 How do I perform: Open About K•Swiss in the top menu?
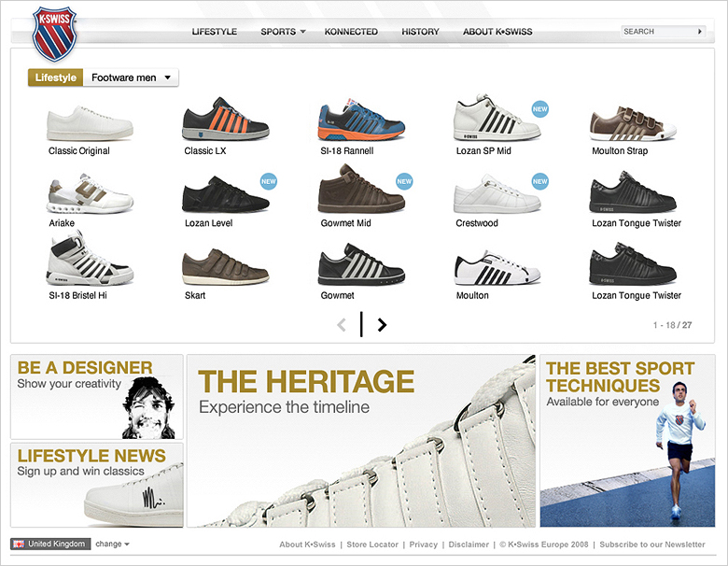tap(497, 32)
